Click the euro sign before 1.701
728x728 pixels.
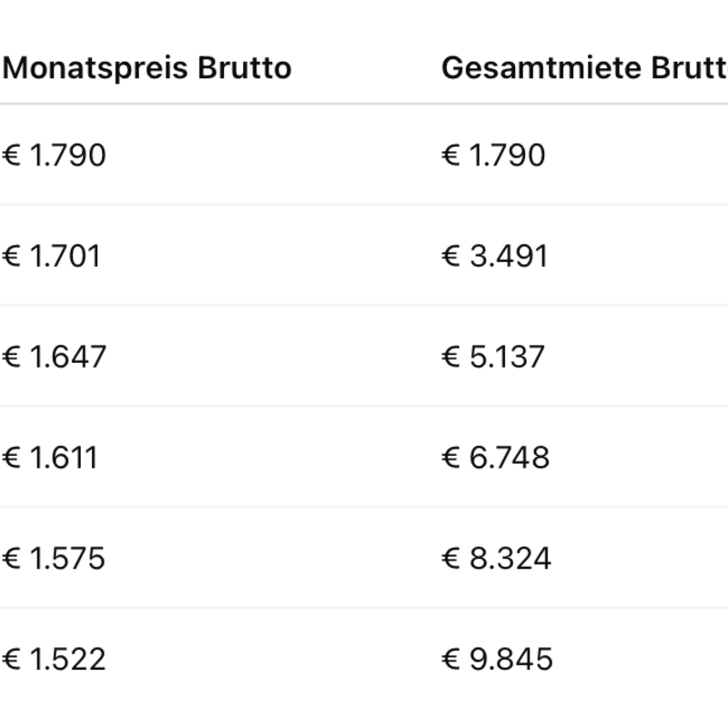pyautogui.click(x=11, y=256)
